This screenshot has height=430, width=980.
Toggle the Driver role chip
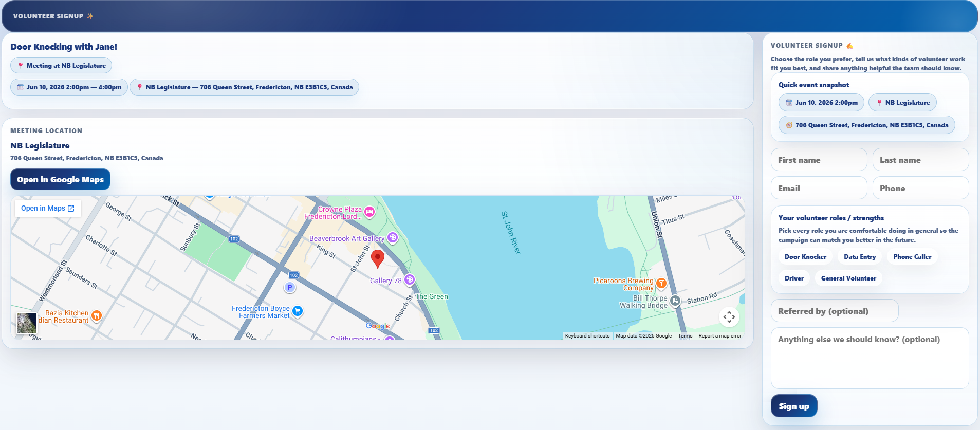point(794,278)
